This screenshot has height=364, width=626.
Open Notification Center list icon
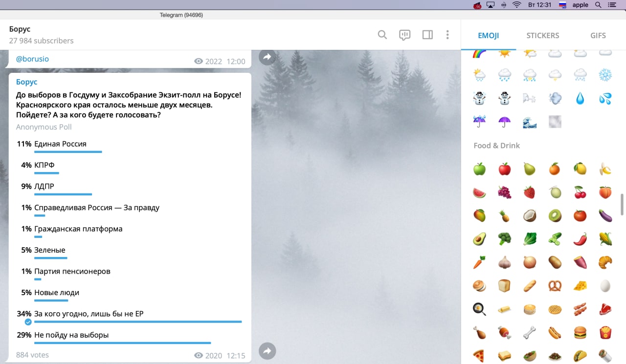tap(612, 5)
